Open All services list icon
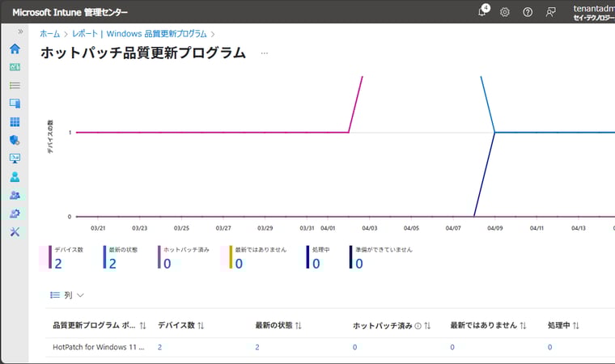Screen dimensions: 615x364 15,86
